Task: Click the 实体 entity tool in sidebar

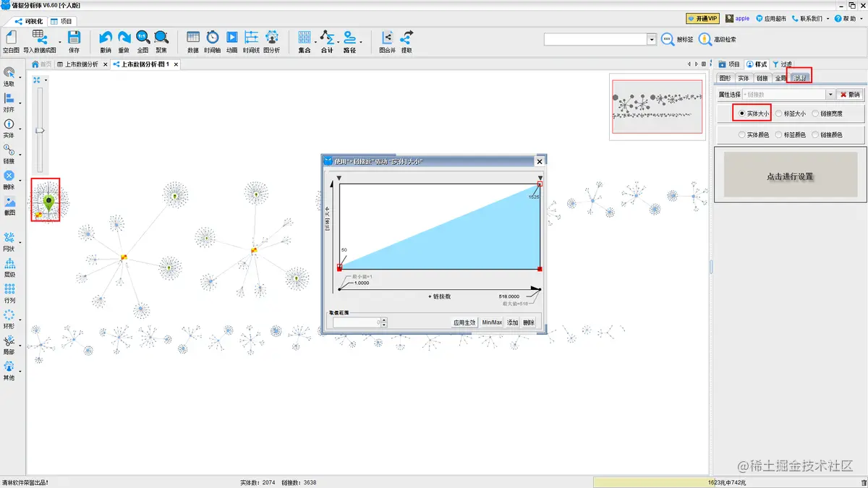Action: tap(9, 124)
